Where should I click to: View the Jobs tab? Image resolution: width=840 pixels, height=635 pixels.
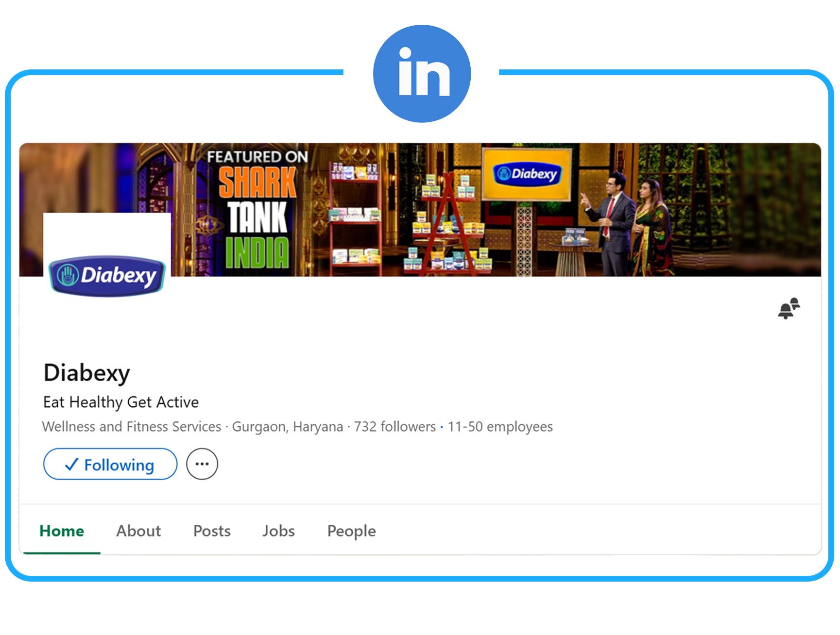coord(278,531)
